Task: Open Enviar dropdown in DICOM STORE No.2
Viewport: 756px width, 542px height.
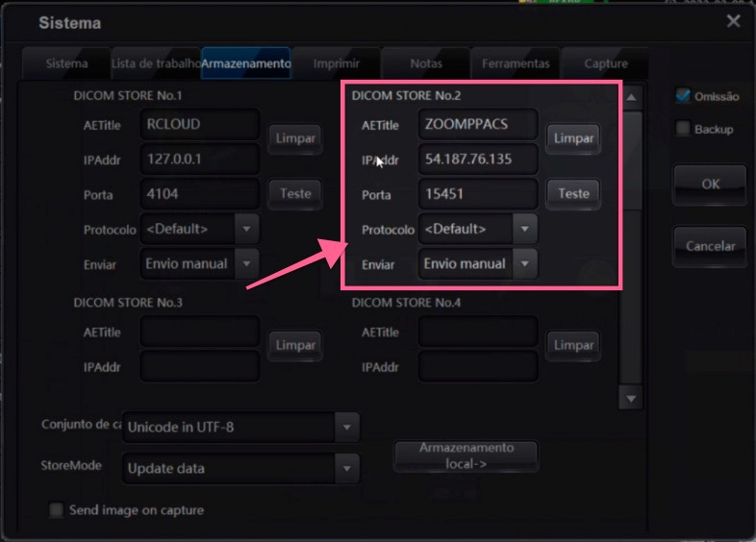Action: coord(524,263)
